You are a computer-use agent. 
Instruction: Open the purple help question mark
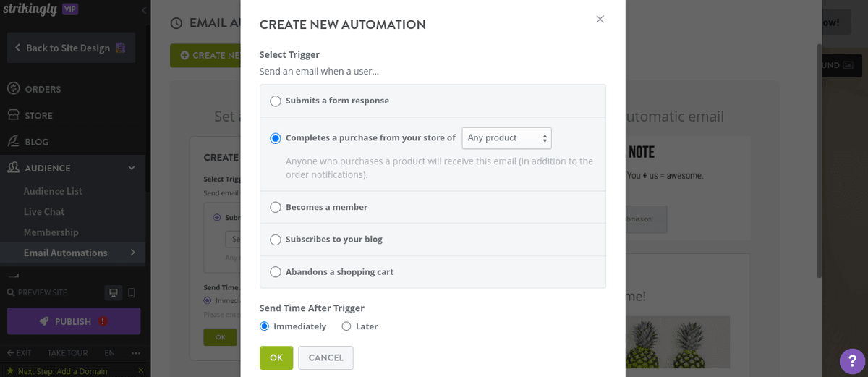852,361
